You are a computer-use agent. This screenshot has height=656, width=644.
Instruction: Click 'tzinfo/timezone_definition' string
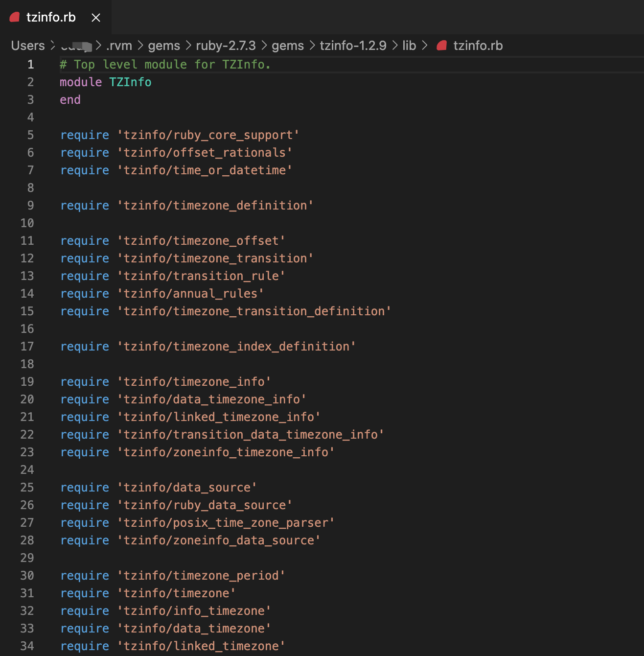click(x=215, y=205)
